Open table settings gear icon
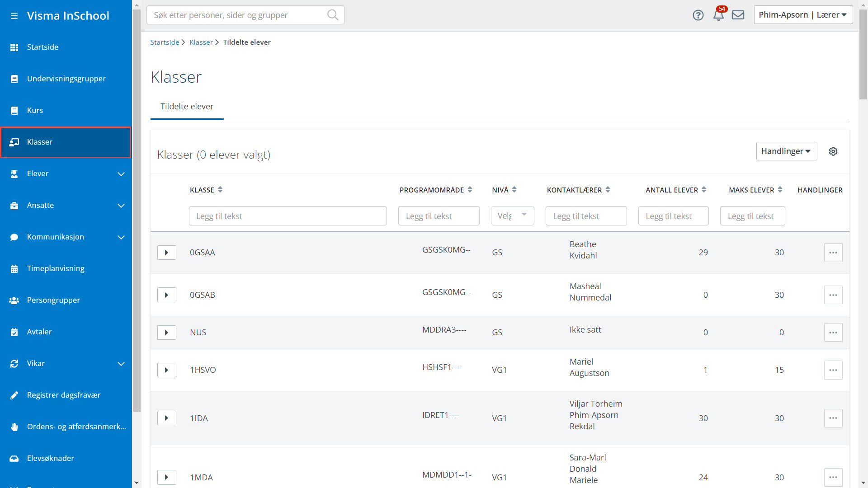The height and width of the screenshot is (488, 868). coord(833,151)
